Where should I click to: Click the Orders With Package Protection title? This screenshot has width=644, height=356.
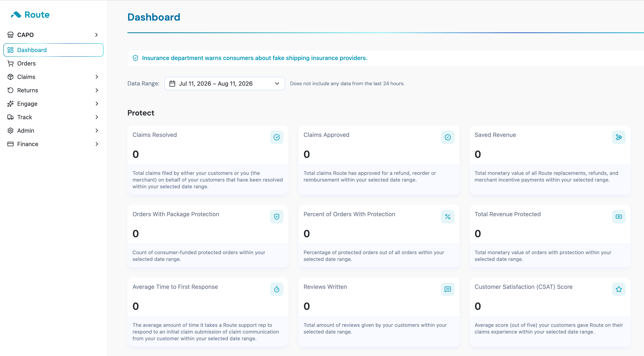coord(176,214)
